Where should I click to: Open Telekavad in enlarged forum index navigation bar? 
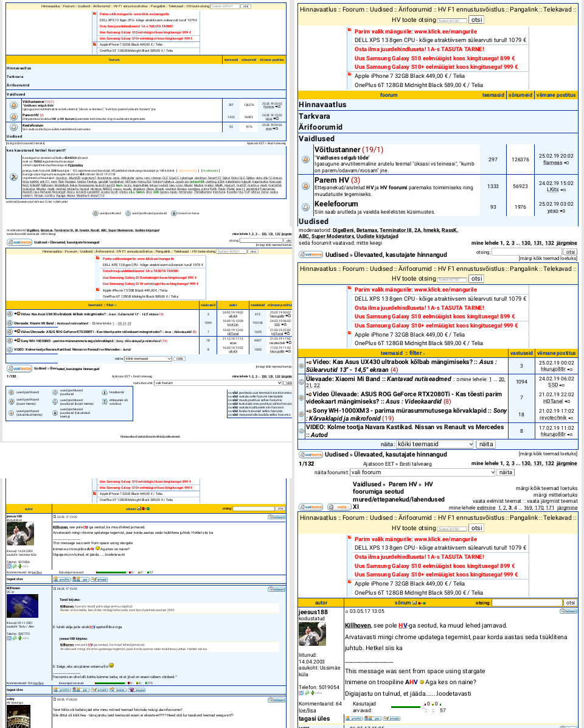pos(558,9)
